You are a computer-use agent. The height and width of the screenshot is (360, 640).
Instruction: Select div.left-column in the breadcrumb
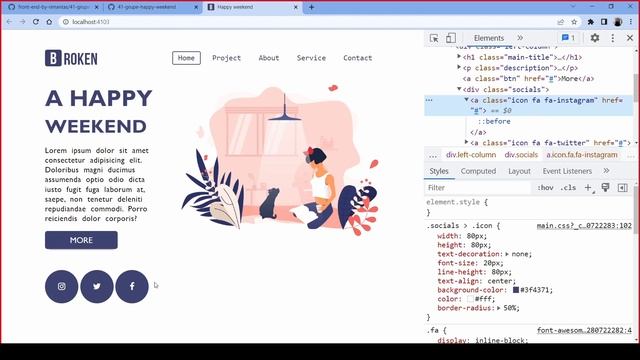471,155
